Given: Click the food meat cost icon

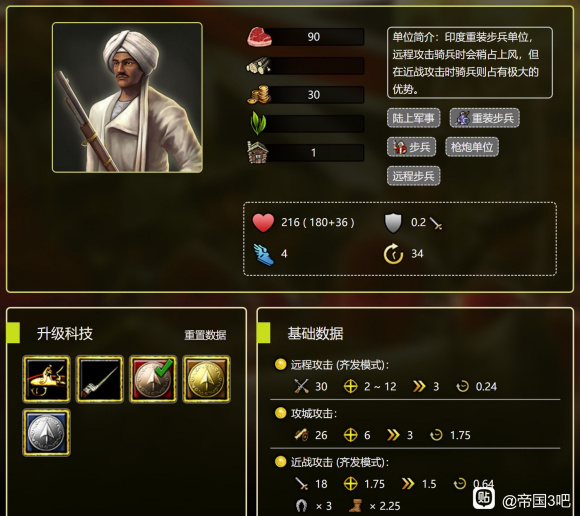Looking at the screenshot, I should [x=259, y=37].
